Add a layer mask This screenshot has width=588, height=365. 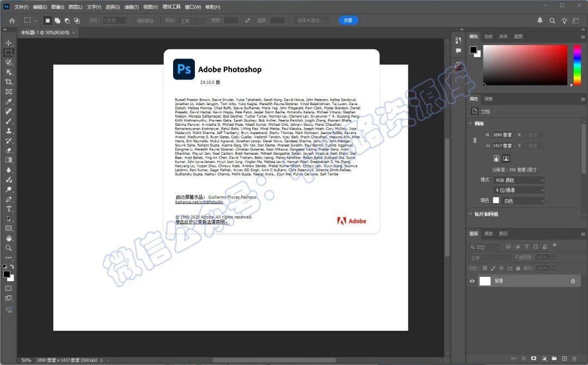[x=534, y=358]
